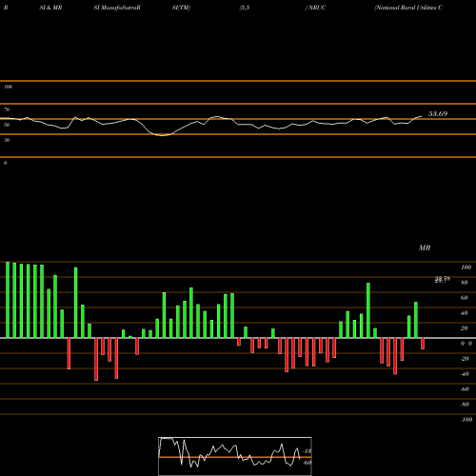
Task: Click the '70' RSI axis label
Action: pos(7,109)
